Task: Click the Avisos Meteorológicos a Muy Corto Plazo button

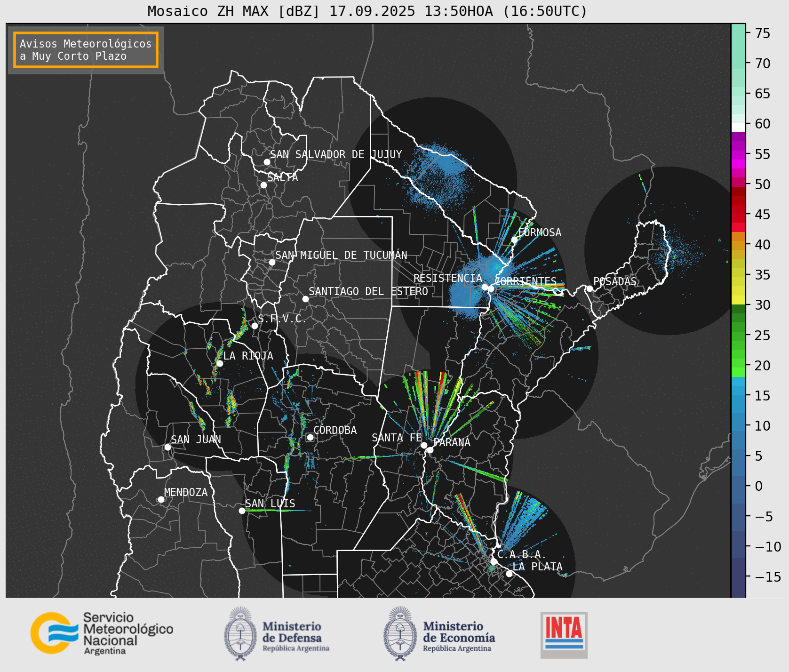Action: [x=86, y=50]
